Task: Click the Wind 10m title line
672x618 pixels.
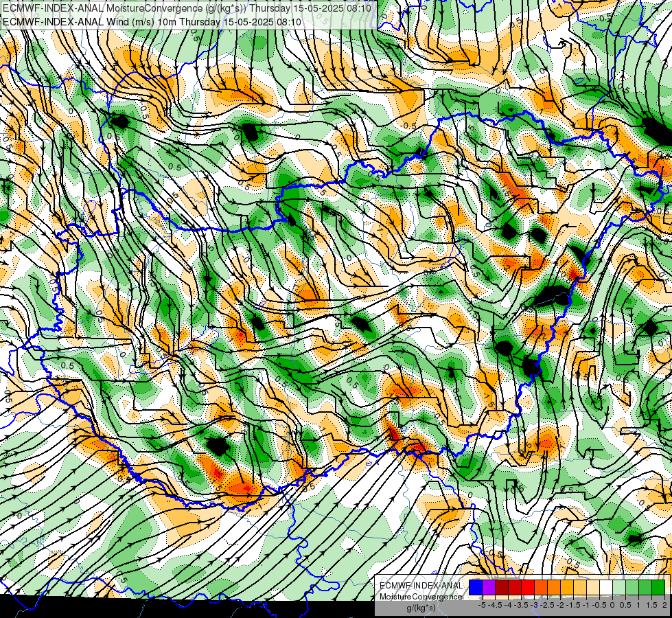Action: tap(152, 22)
